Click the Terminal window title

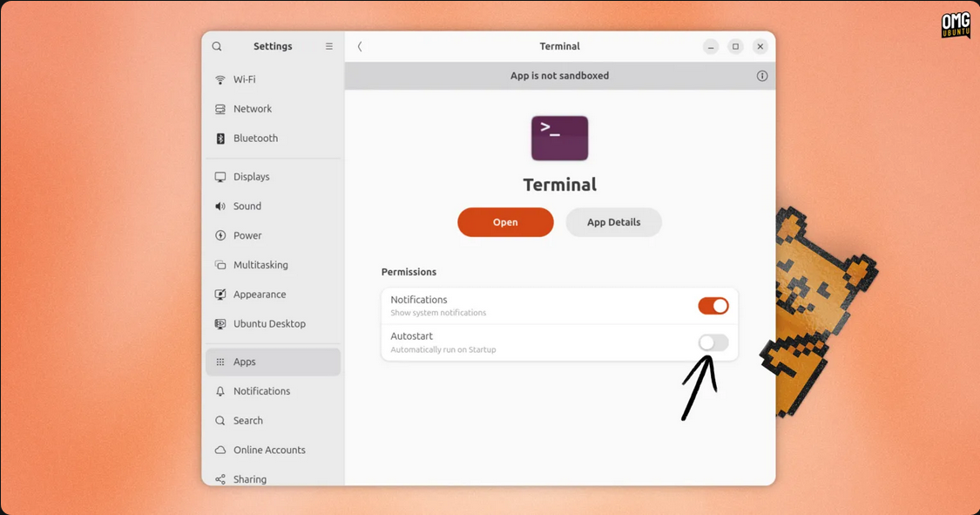[559, 46]
